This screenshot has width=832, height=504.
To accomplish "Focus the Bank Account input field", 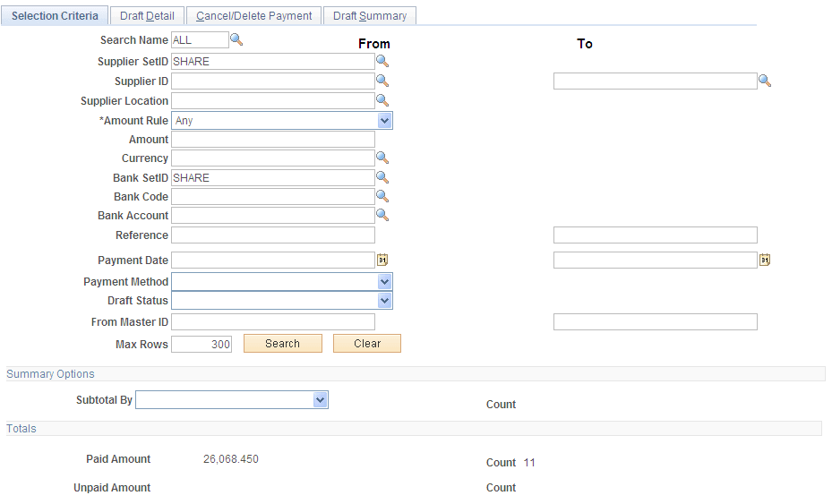I will tap(273, 216).
